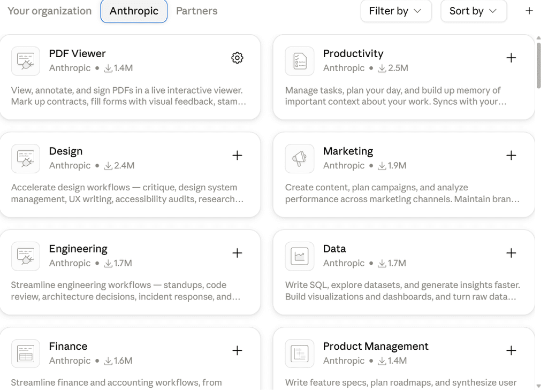Open the Engineering plugin title
This screenshot has width=548, height=392.
pyautogui.click(x=78, y=248)
